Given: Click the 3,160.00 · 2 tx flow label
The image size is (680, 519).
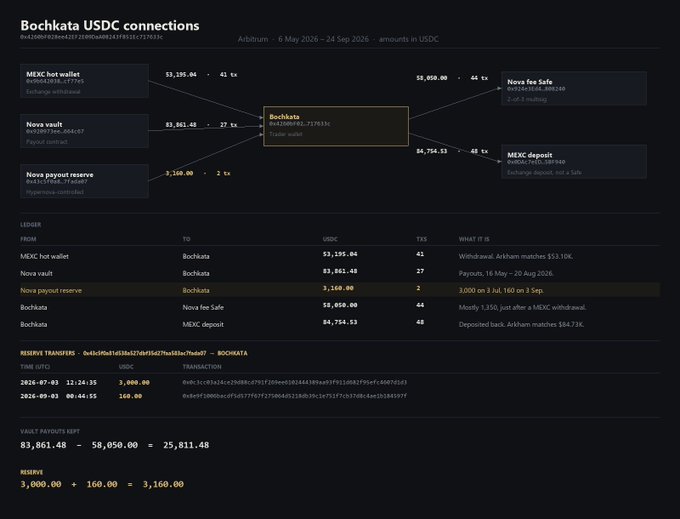Looking at the screenshot, I should tap(198, 173).
